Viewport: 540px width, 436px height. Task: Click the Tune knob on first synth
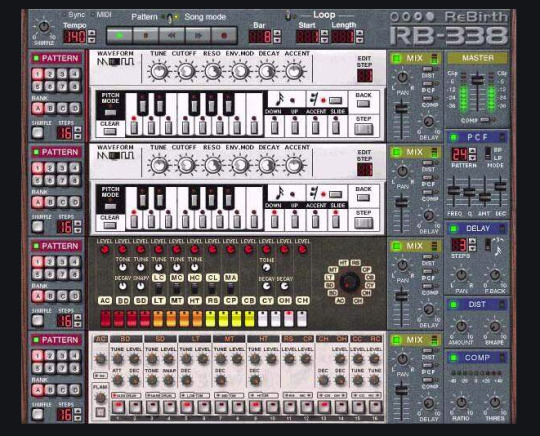pyautogui.click(x=159, y=71)
